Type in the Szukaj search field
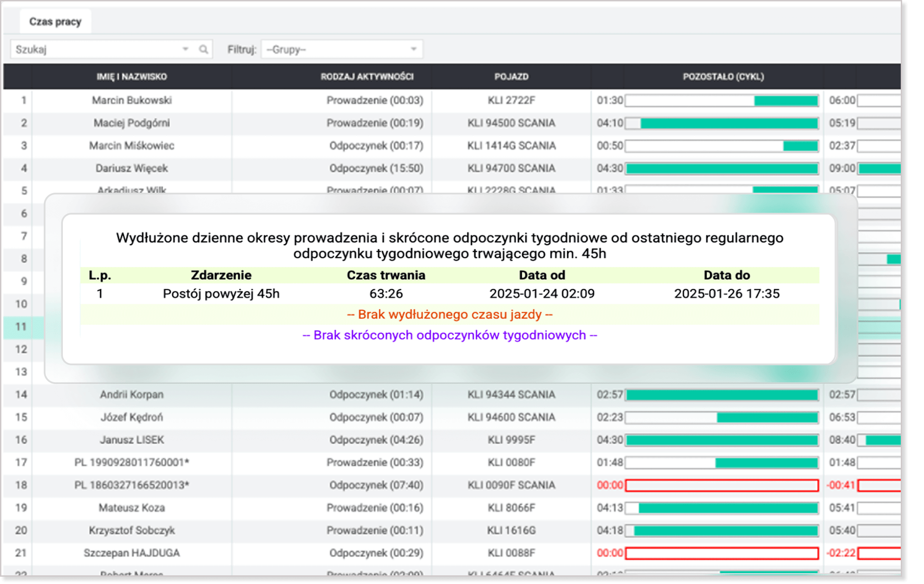The image size is (924, 584). click(x=96, y=49)
